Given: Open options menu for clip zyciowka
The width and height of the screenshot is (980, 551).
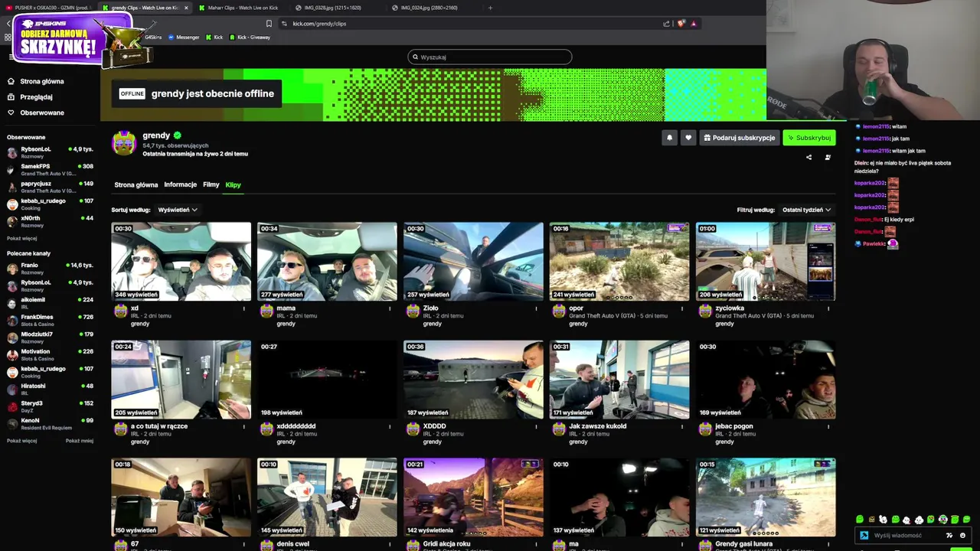Looking at the screenshot, I should point(828,308).
